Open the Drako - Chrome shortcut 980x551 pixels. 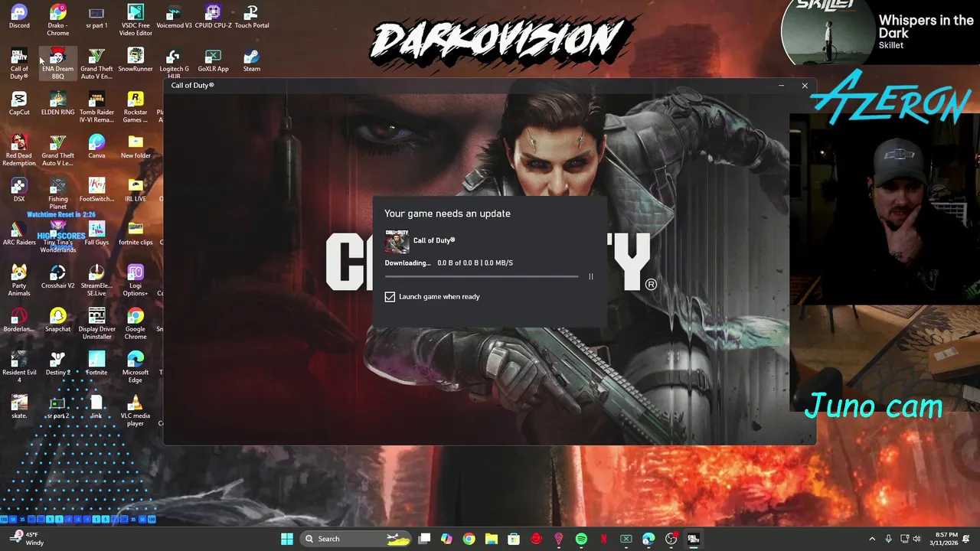pyautogui.click(x=57, y=20)
